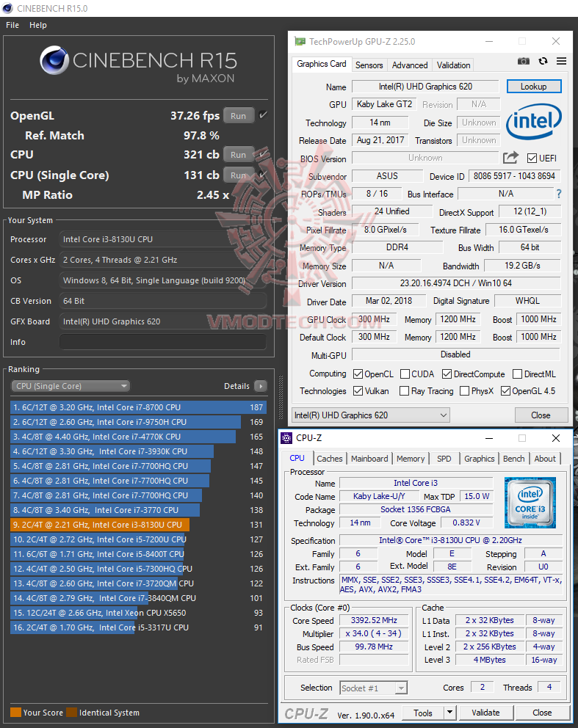Toggle the OpenGL 4.5 checkbox
The image size is (578, 728).
(505, 391)
